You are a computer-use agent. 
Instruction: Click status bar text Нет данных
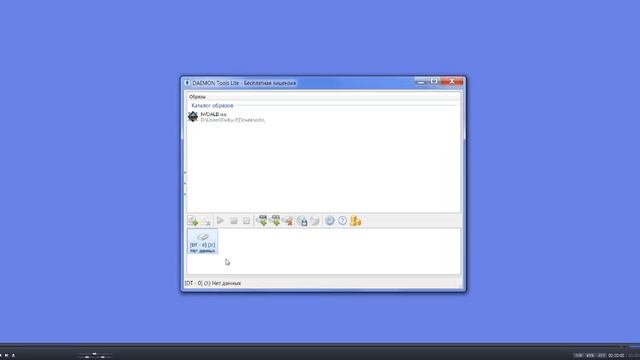(x=226, y=283)
